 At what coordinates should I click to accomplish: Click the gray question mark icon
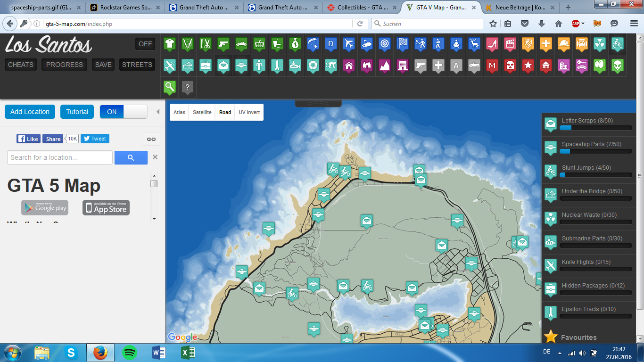pos(188,87)
